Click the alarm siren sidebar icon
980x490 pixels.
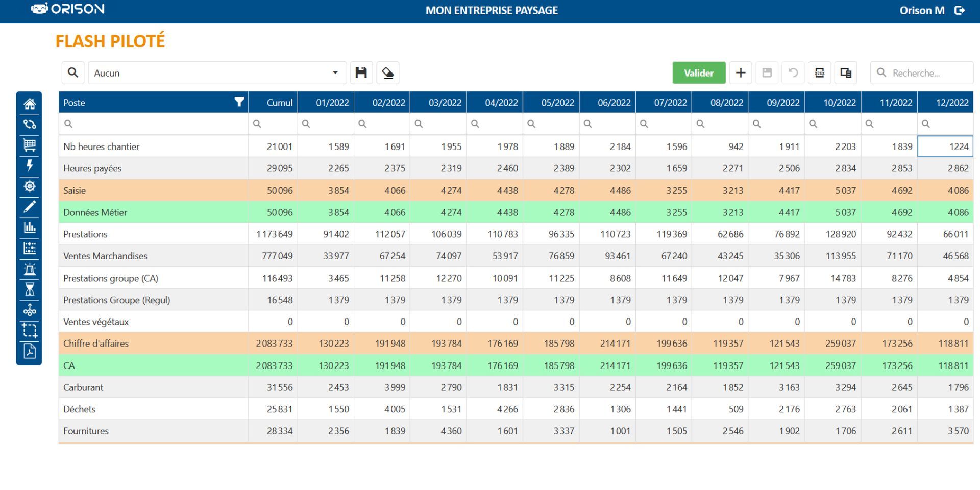click(30, 269)
